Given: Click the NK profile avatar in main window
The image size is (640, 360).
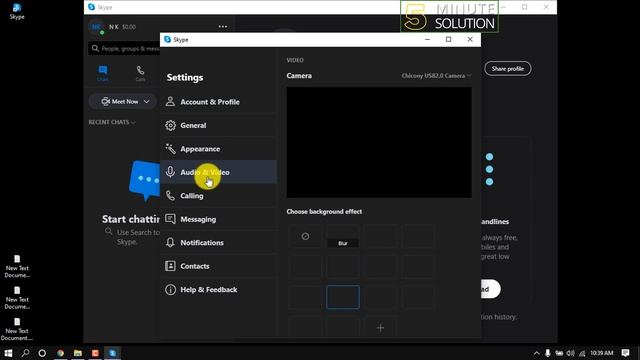Looking at the screenshot, I should click(x=96, y=27).
